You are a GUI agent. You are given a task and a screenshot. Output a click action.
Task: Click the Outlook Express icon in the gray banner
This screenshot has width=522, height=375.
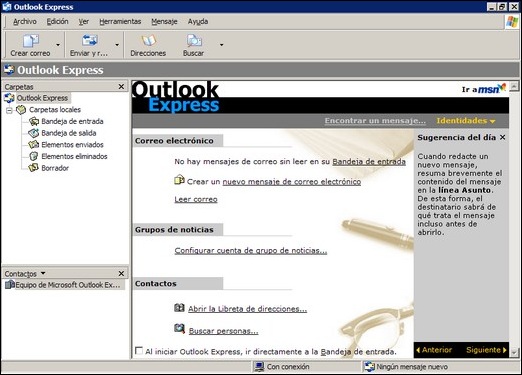pos(9,70)
